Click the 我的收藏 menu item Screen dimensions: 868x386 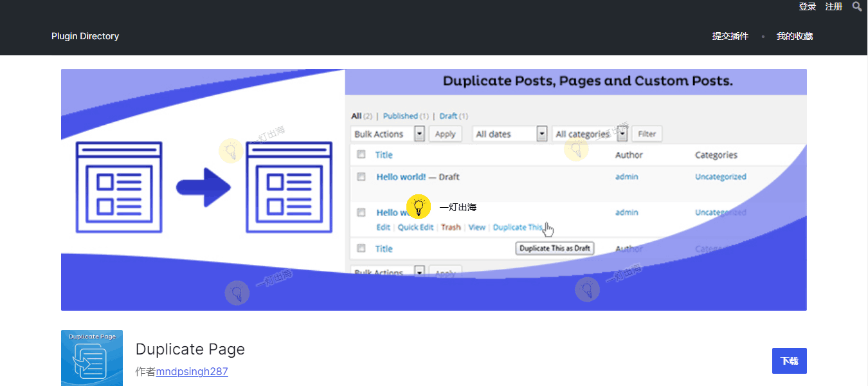(794, 36)
